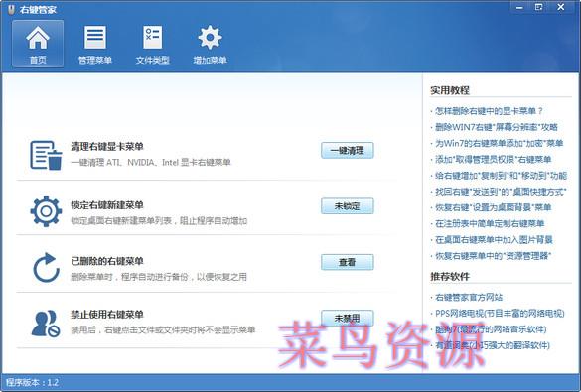Image resolution: width=581 pixels, height=392 pixels.
Task: Click the gear icon for 锁定右键新建菜单
Action: (46, 211)
